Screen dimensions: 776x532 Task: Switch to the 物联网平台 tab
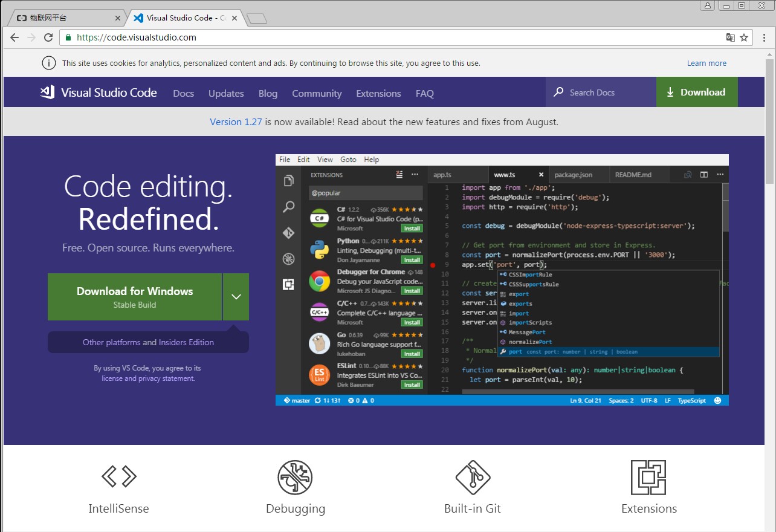(66, 18)
